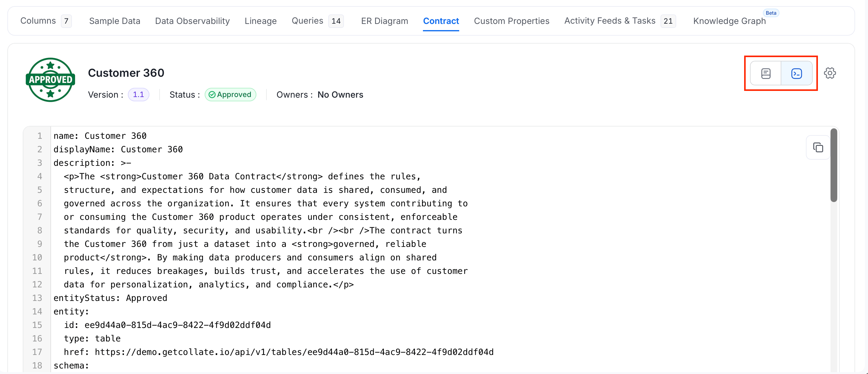Click the Customer 360 contract title

coord(126,73)
